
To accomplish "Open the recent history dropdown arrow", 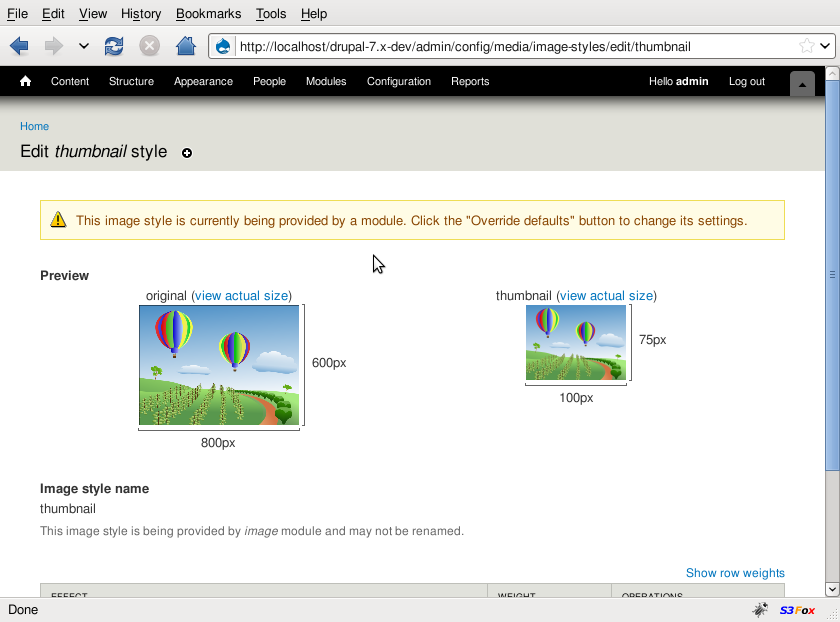I will pyautogui.click(x=84, y=46).
